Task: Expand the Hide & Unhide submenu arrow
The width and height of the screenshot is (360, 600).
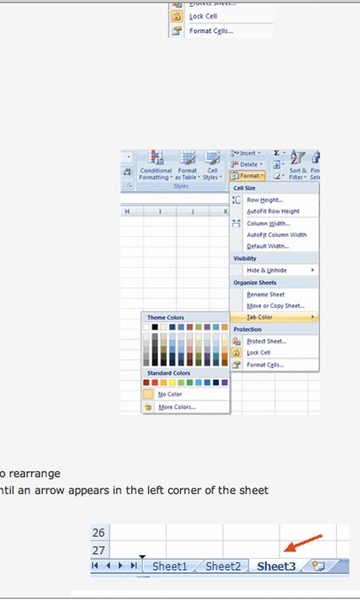Action: [x=313, y=270]
